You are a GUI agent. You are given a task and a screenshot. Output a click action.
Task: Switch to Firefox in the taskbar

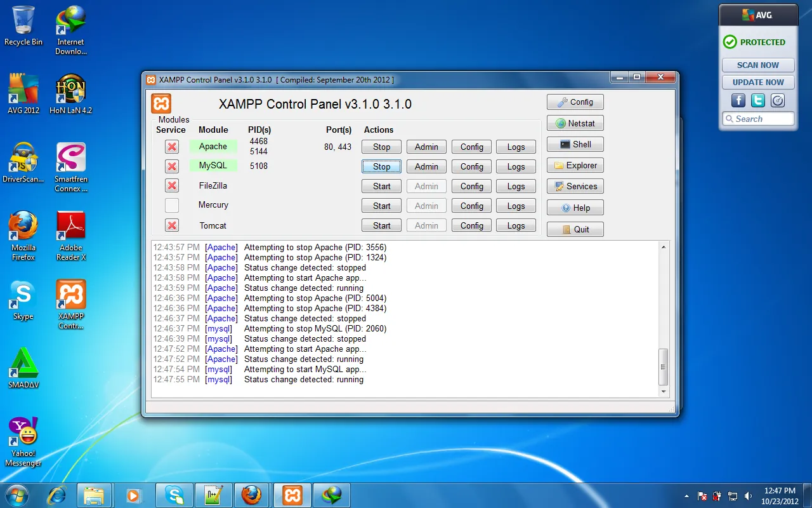(x=252, y=495)
